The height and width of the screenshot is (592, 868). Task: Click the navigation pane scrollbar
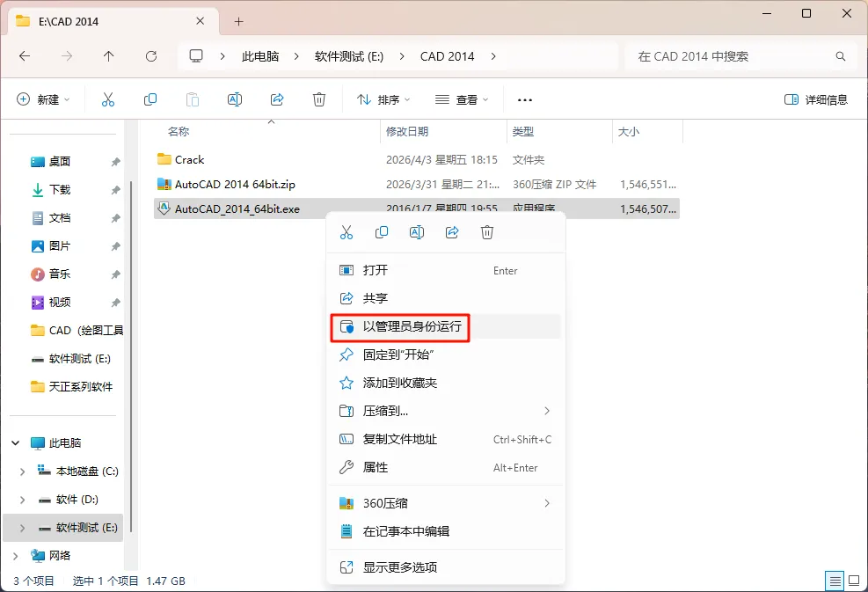click(131, 354)
